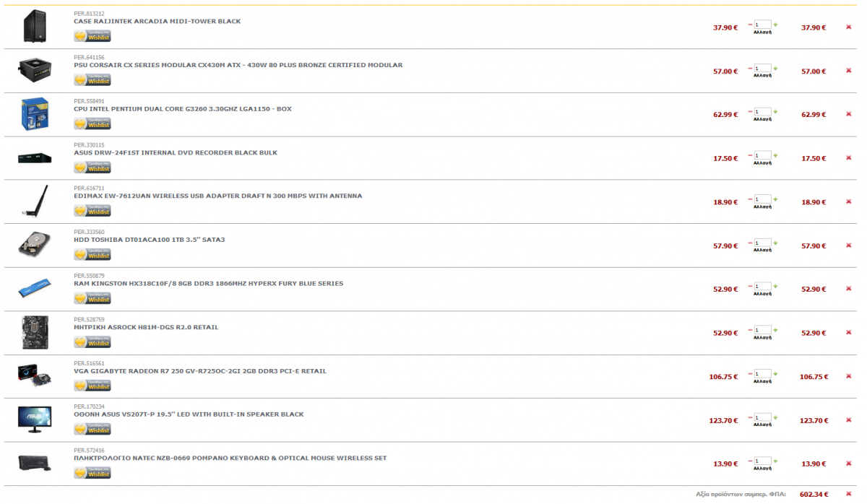Viewport: 867px width, 504px height.
Task: Open CASE RAIJINTEK ARCADIA MIDI-TOWER BLACK product page
Action: pyautogui.click(x=158, y=21)
